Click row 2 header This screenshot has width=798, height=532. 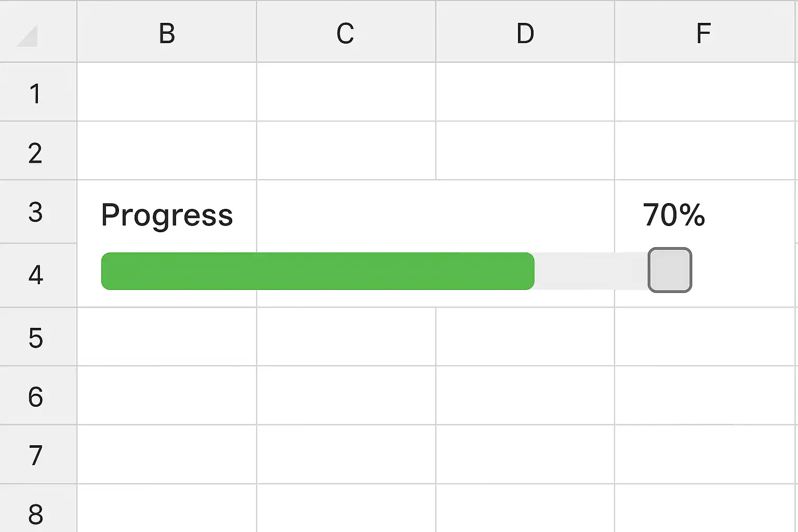tap(35, 153)
